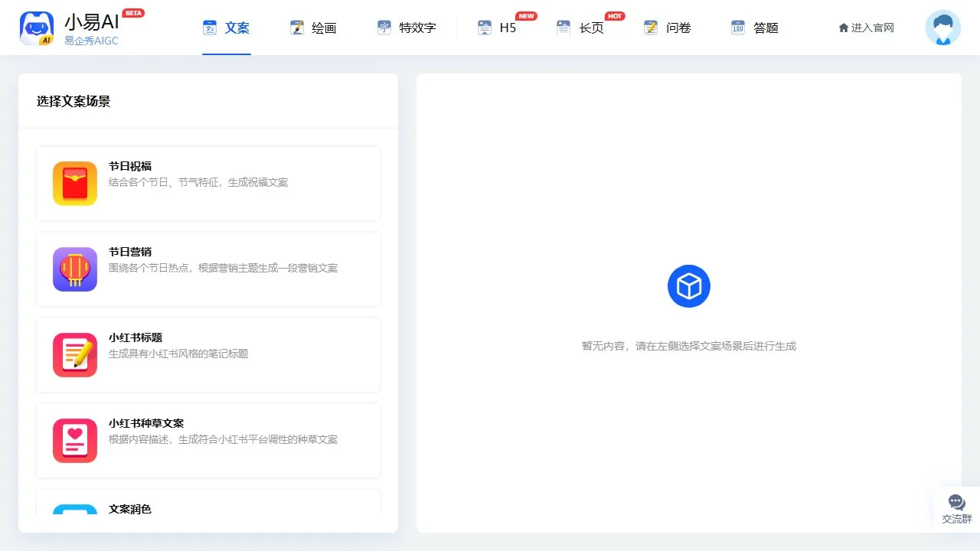Click the 文案 document icon in the nav
This screenshot has height=551, width=980.
210,28
